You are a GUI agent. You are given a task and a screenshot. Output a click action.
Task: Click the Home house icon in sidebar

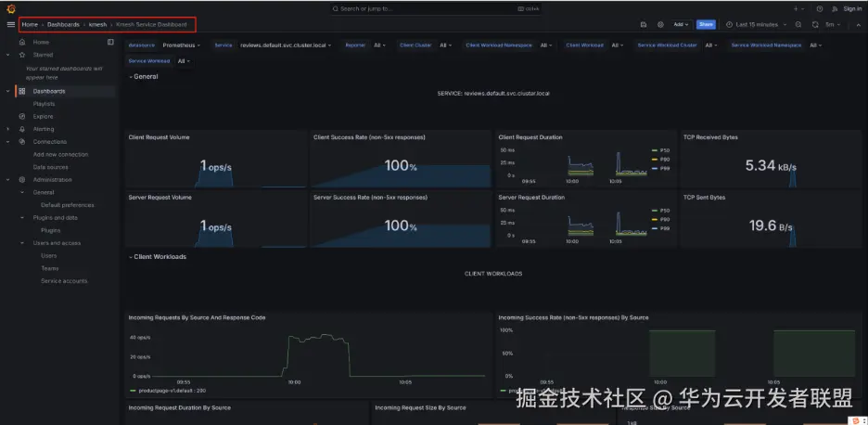tap(22, 42)
